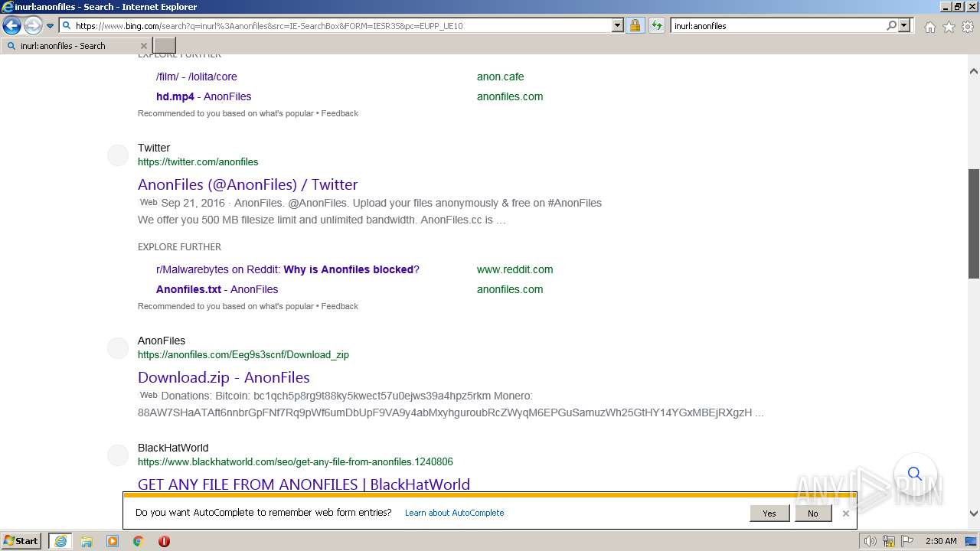Run search with the magnifier icon

point(891,25)
